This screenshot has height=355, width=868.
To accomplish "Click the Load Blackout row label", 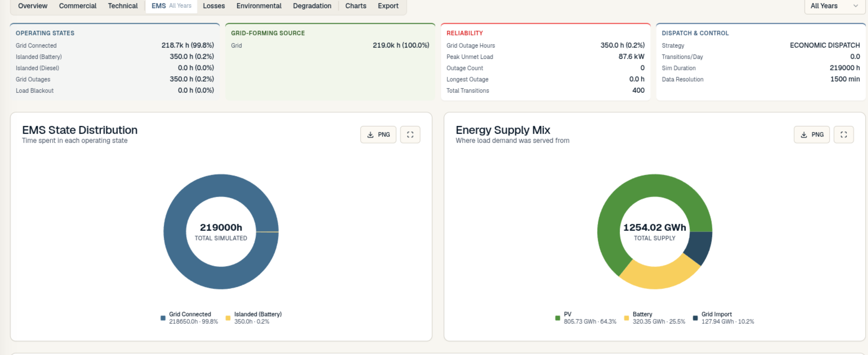I will (35, 91).
